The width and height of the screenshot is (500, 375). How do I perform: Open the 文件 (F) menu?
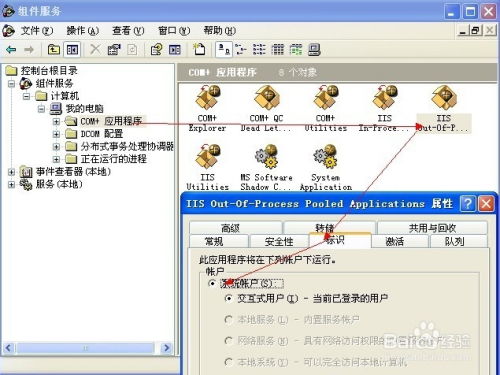point(37,31)
